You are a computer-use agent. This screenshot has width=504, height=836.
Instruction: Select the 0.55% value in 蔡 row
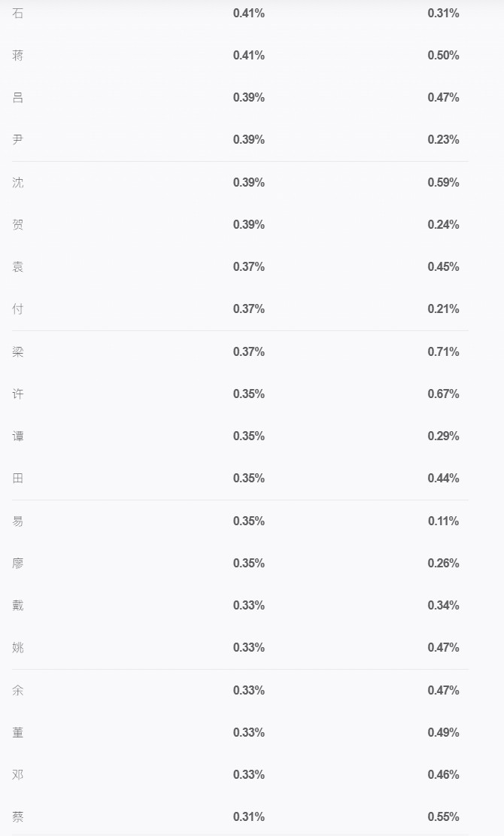[443, 816]
